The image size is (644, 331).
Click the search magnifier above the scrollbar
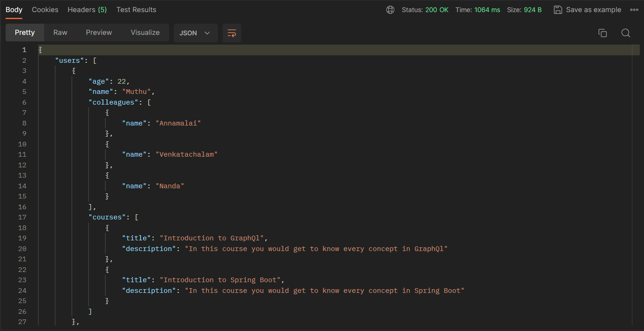click(x=625, y=33)
